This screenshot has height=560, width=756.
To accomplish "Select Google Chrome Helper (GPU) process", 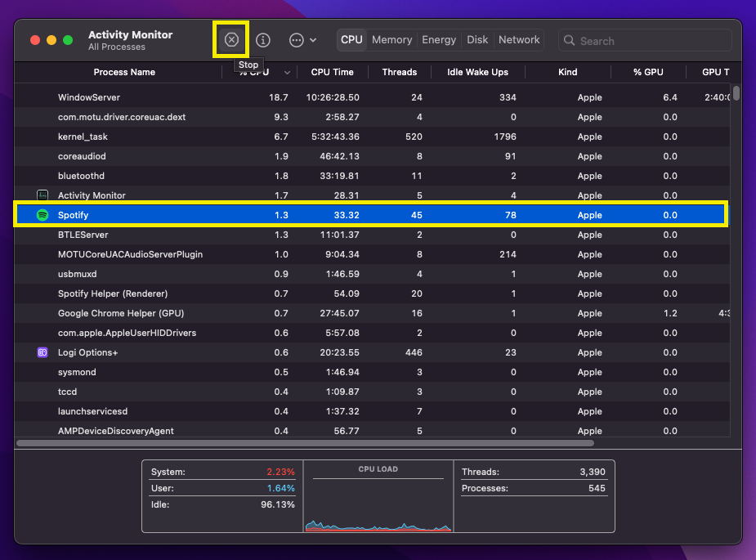I will pyautogui.click(x=372, y=313).
